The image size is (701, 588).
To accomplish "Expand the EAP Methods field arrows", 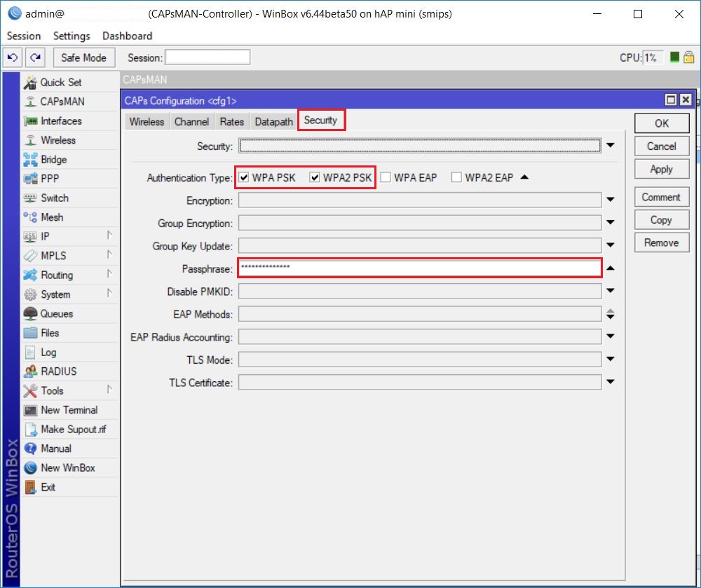I will (x=611, y=314).
